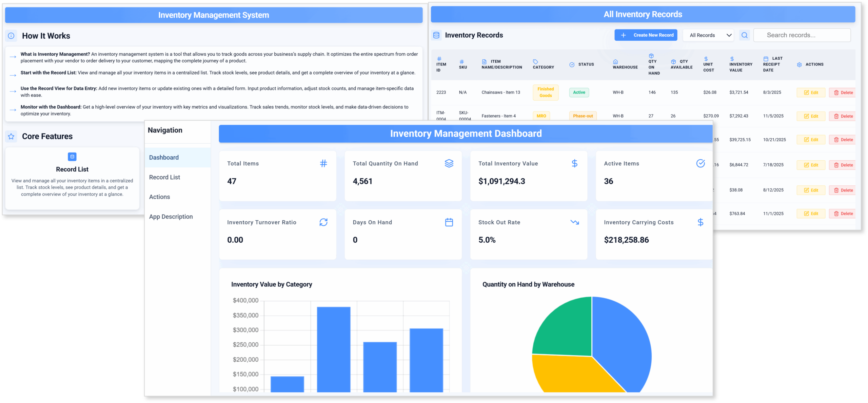The width and height of the screenshot is (868, 403).
Task: Delete the record received 7/18/2025
Action: (x=842, y=165)
